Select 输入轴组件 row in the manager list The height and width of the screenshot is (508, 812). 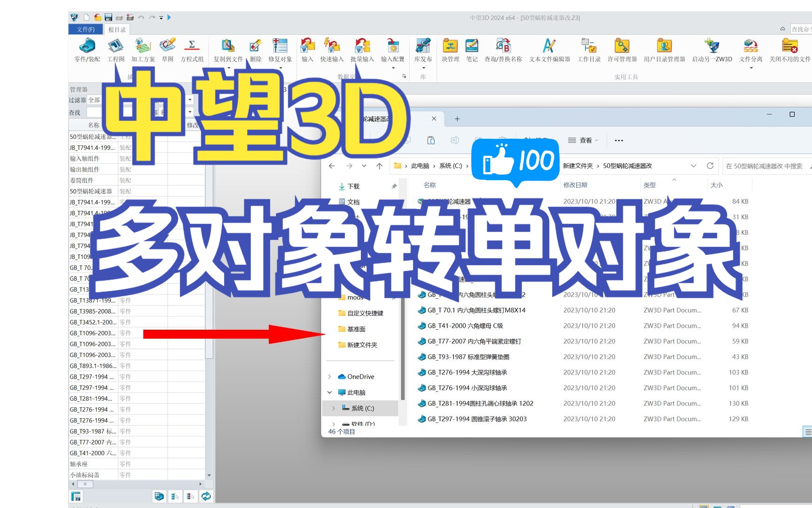tap(137, 159)
